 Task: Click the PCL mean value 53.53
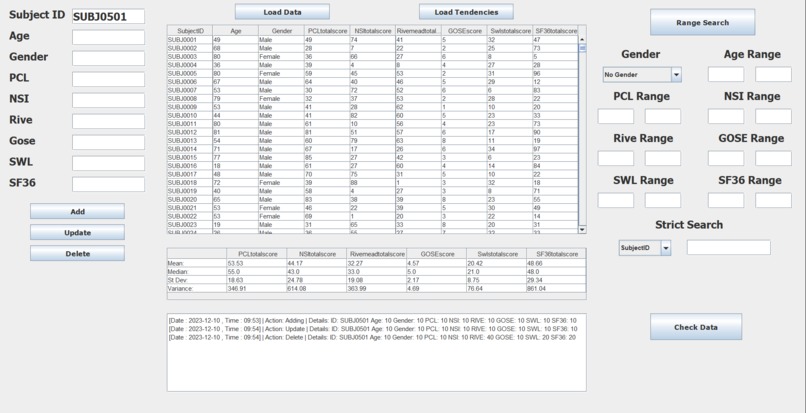(x=257, y=263)
